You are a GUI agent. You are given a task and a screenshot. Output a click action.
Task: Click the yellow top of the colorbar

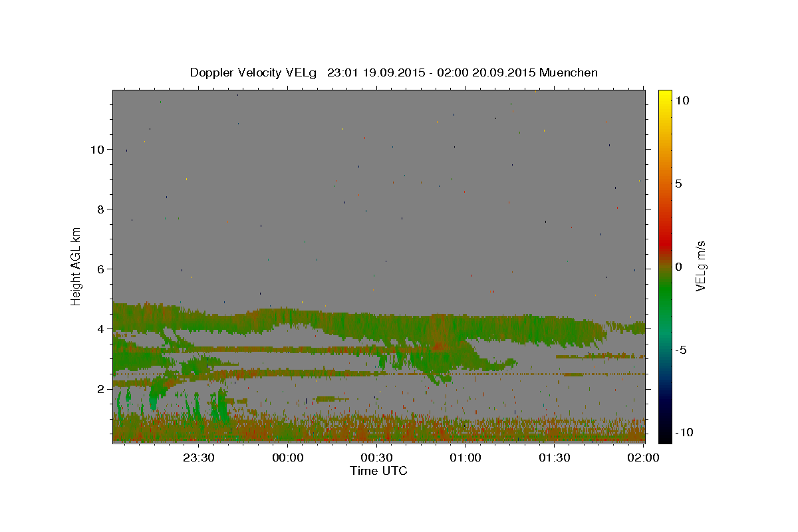(665, 96)
